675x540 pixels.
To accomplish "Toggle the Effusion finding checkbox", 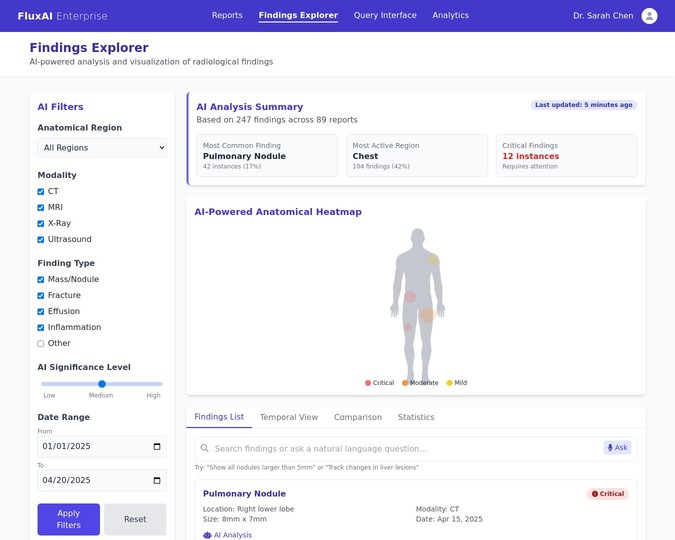I will click(41, 311).
